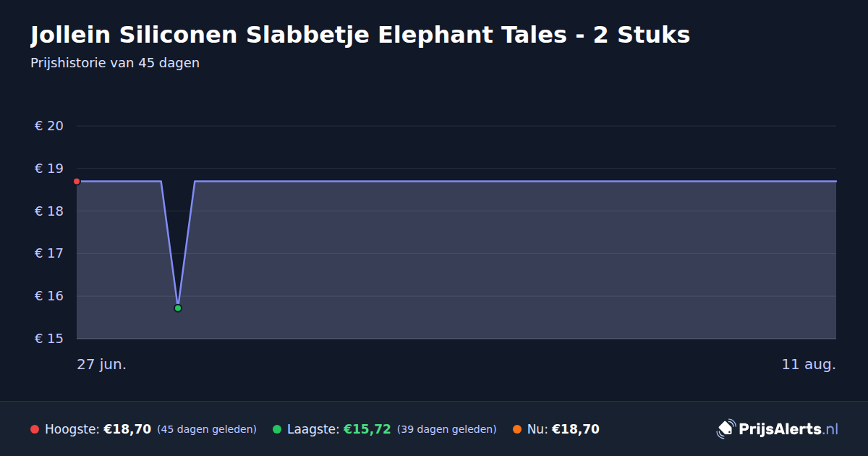868x456 pixels.
Task: Click the Prijshistorie van 45 dagen subtitle
Action: [115, 63]
